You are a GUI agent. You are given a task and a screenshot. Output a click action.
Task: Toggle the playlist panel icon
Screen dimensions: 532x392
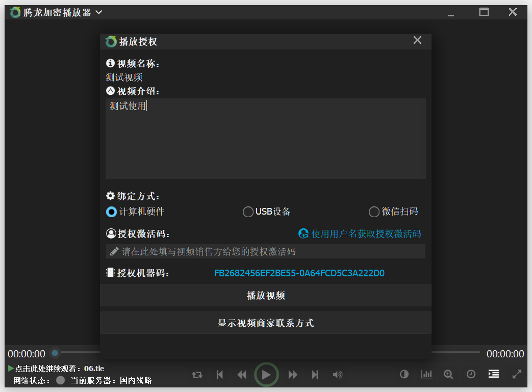click(x=494, y=374)
